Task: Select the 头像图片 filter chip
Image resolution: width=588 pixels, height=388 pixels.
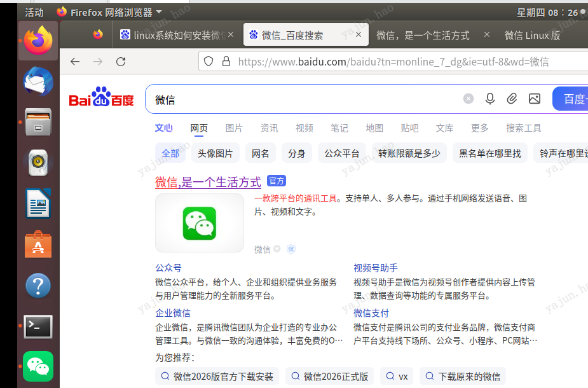Action: click(211, 153)
